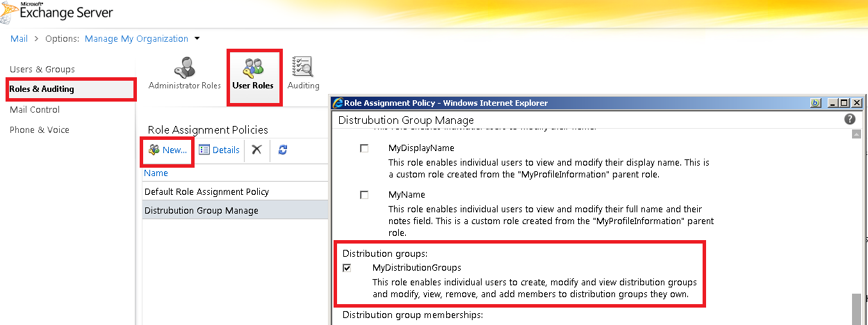The height and width of the screenshot is (325, 868).
Task: Select Phone & Voice in the sidebar
Action: pos(40,130)
